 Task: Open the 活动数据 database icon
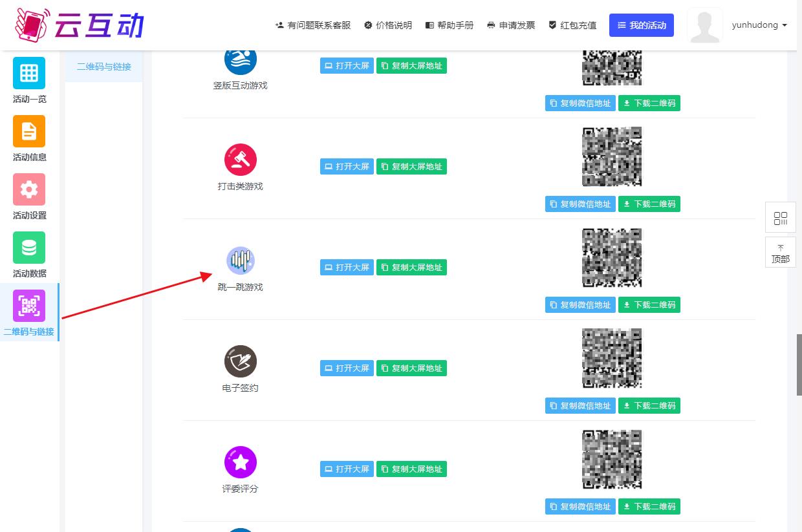(x=29, y=248)
